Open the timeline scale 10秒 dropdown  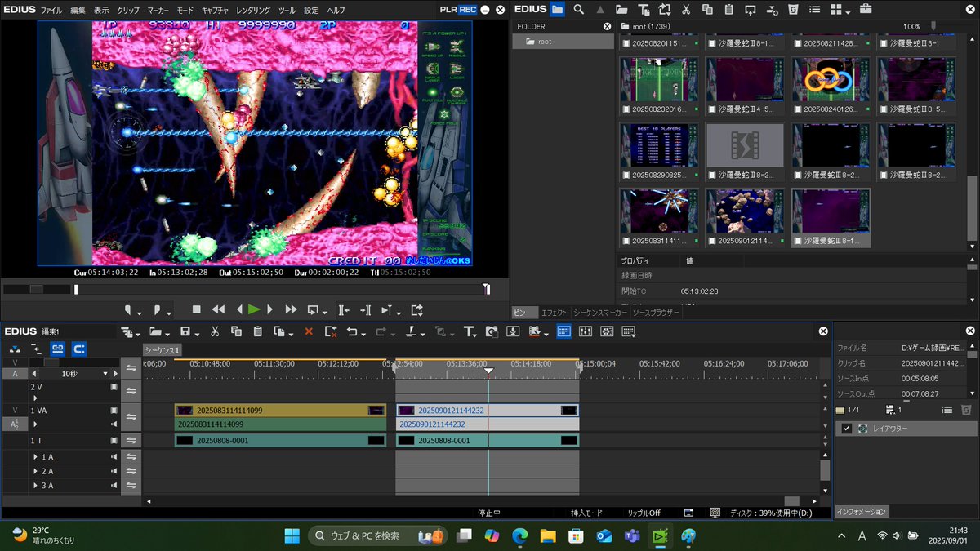click(x=105, y=373)
